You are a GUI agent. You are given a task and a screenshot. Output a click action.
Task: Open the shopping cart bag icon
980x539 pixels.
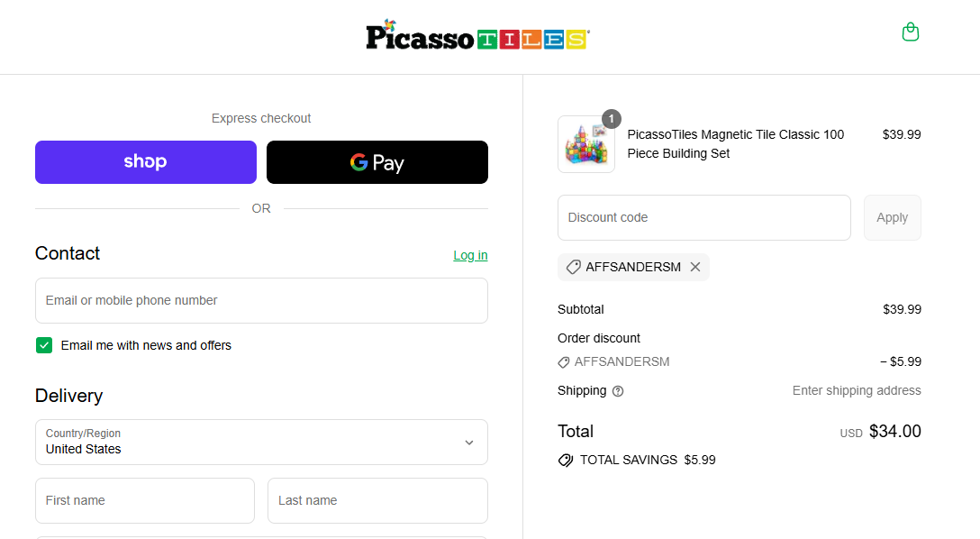click(911, 32)
